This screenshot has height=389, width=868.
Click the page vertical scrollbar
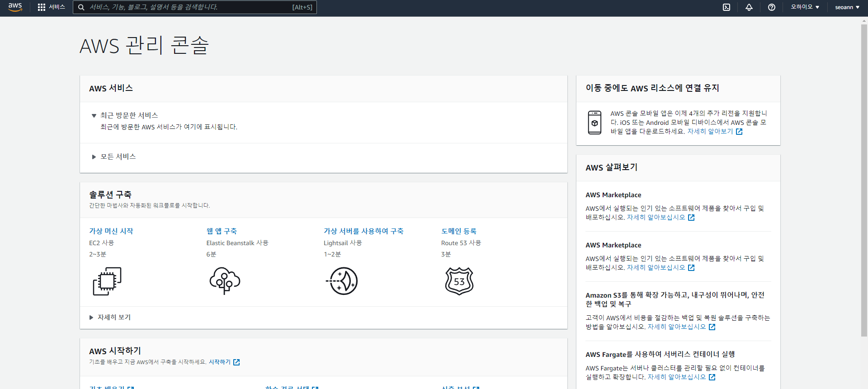(x=864, y=181)
